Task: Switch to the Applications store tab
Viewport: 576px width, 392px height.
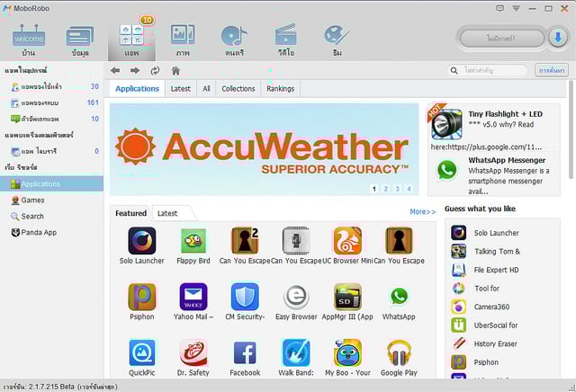Action: tap(137, 89)
